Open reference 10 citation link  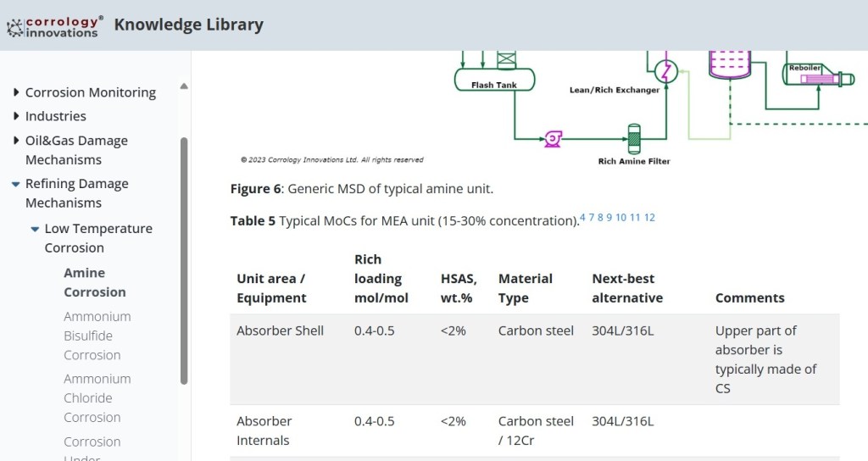click(620, 217)
